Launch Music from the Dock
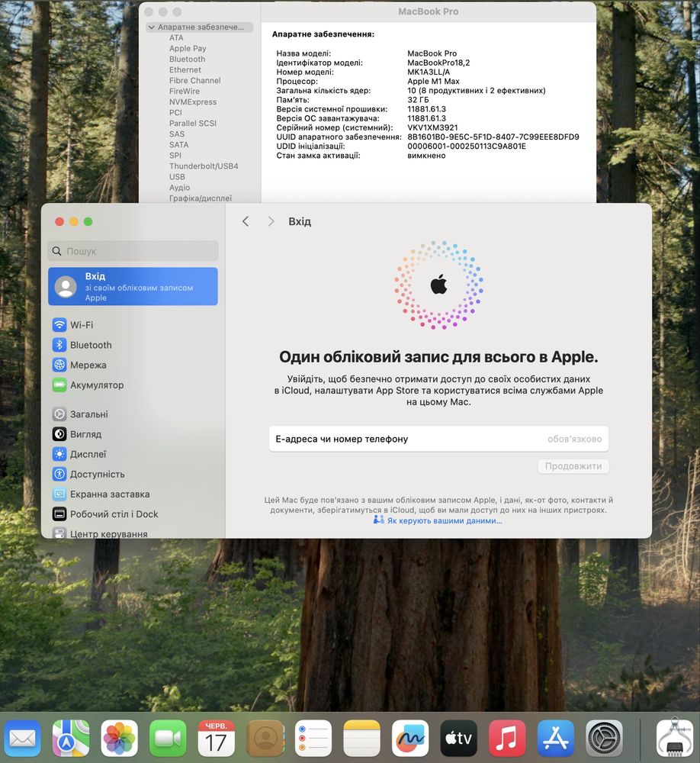 507,738
